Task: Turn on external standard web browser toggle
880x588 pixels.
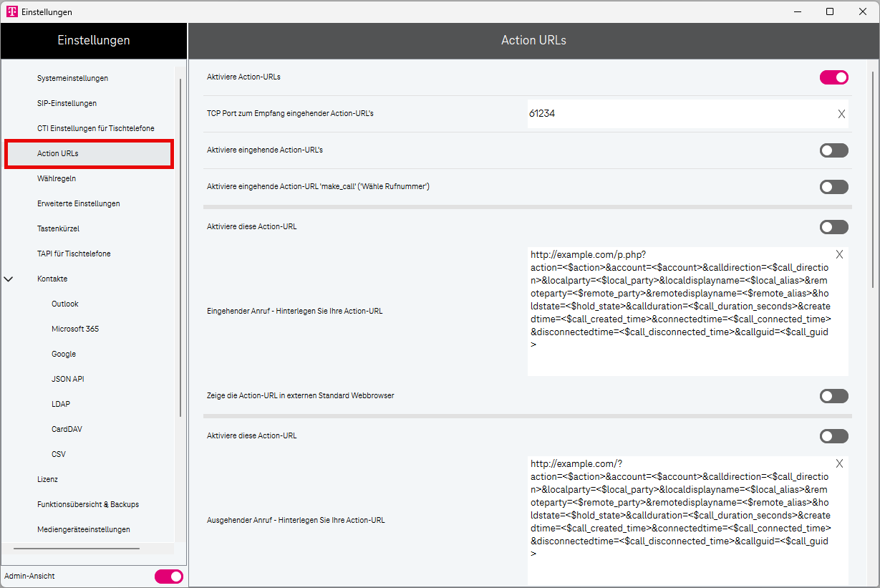Action: 833,396
